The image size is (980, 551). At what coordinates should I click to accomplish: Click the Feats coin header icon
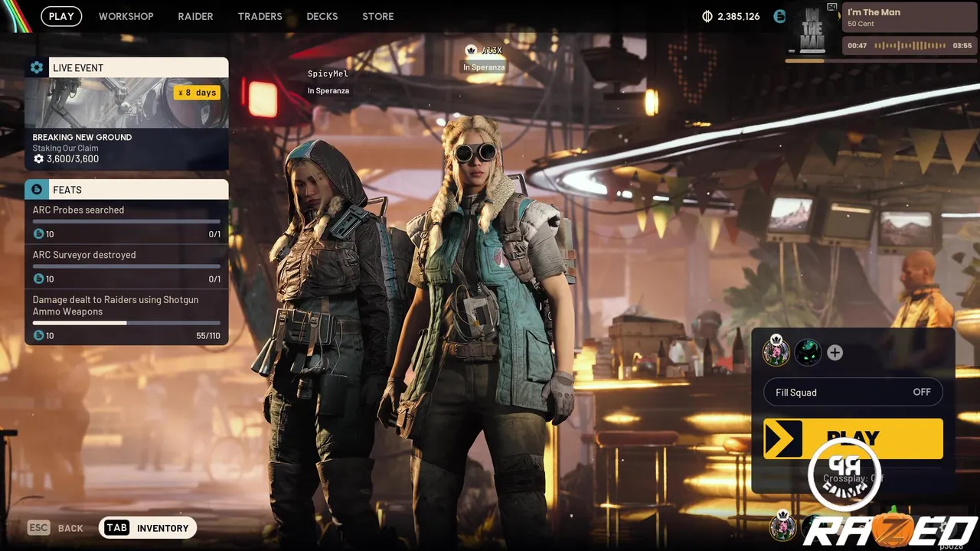coord(37,189)
